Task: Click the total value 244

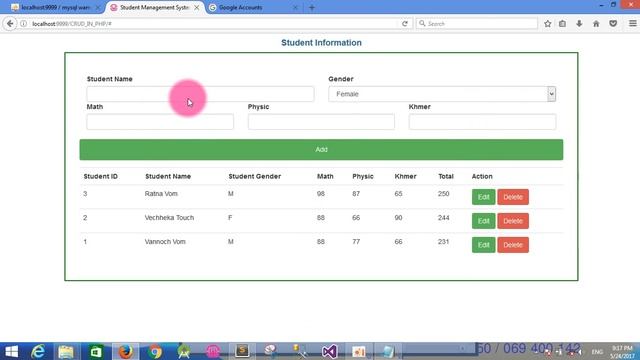Action: [x=444, y=218]
